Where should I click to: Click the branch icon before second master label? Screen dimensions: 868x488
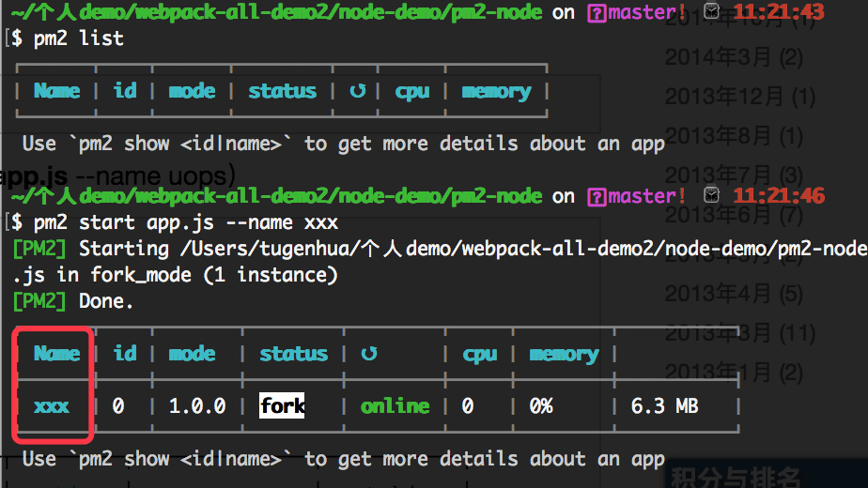[597, 196]
